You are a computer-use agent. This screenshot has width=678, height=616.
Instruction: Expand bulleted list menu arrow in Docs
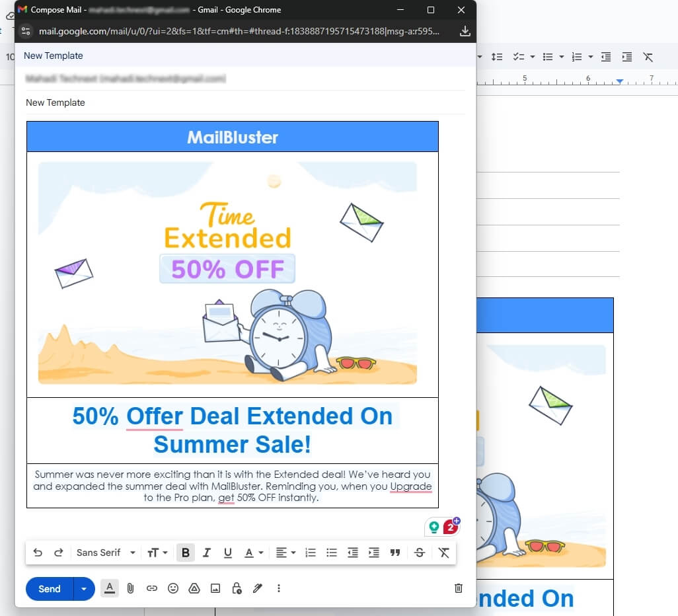(561, 57)
